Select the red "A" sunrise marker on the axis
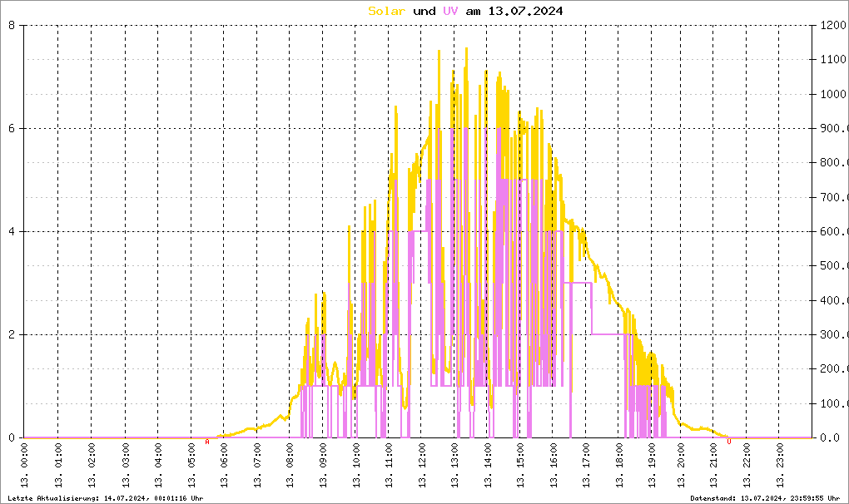 (206, 442)
